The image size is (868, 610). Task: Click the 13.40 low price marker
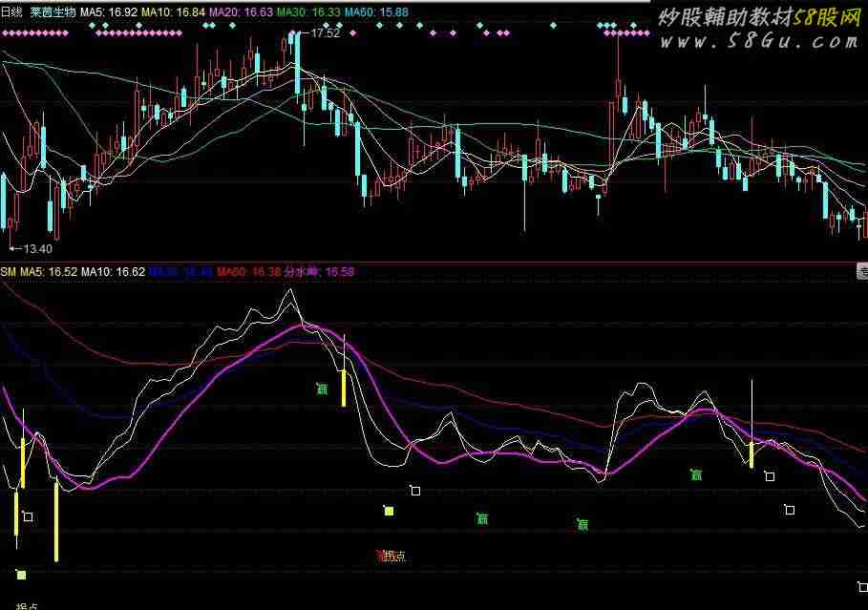tap(36, 248)
